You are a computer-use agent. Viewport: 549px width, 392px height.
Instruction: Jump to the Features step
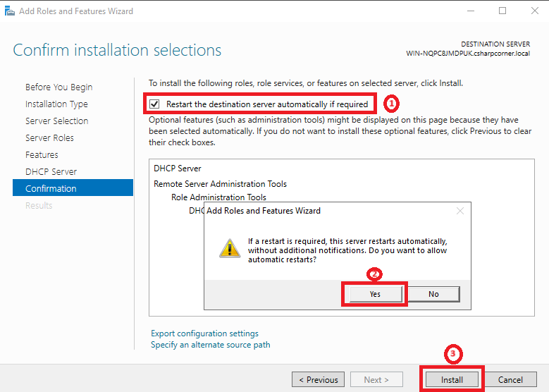point(42,155)
